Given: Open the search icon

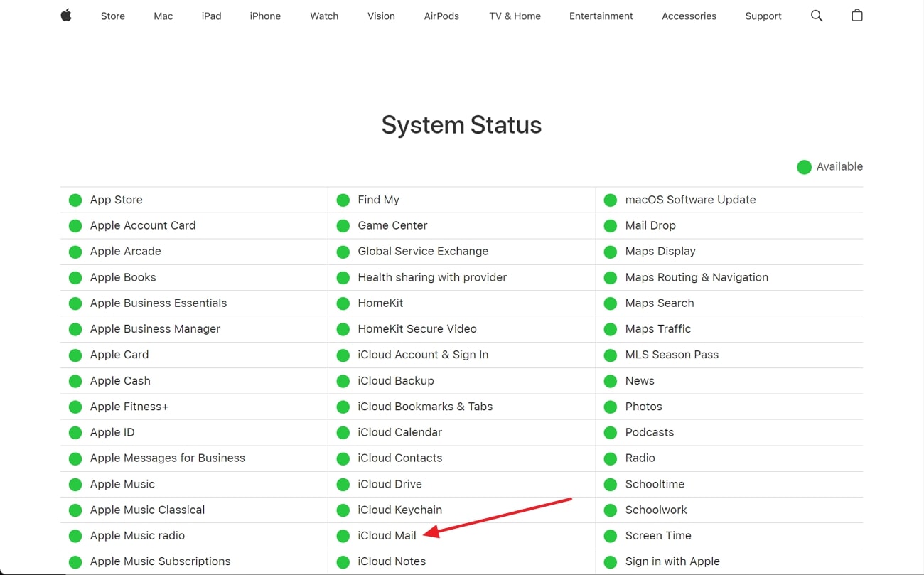Looking at the screenshot, I should point(816,15).
